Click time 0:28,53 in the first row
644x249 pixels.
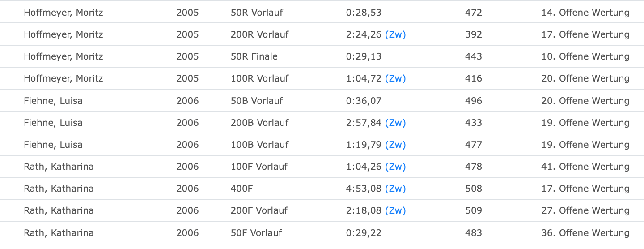click(364, 13)
